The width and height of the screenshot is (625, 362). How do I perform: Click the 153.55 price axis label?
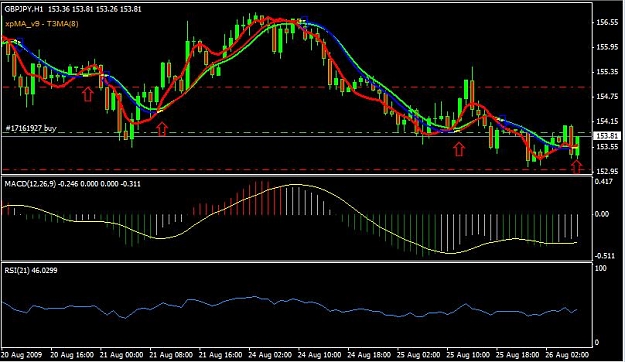607,147
